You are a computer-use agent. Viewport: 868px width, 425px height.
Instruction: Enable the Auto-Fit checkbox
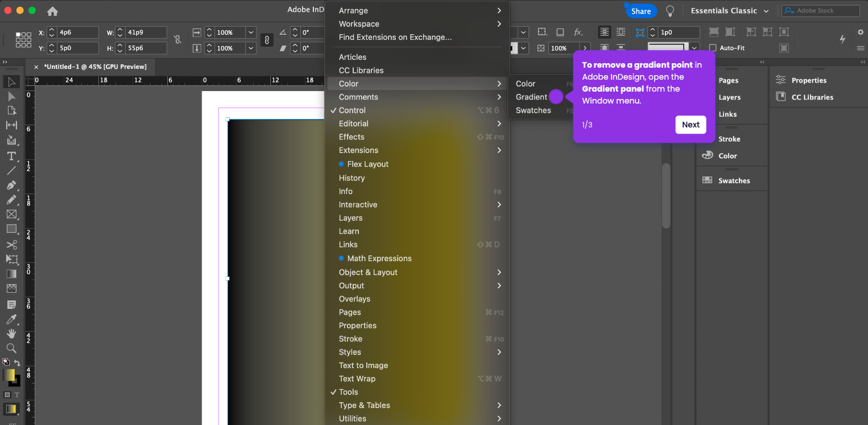tap(713, 48)
